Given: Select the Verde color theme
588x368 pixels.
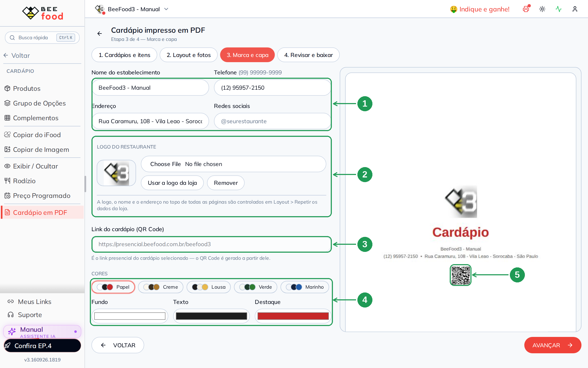Looking at the screenshot, I should (x=256, y=287).
